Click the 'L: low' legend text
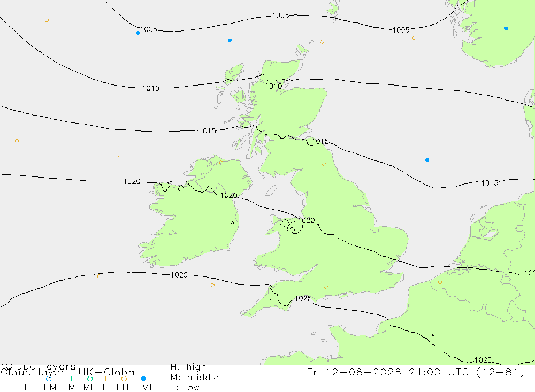 185,388
